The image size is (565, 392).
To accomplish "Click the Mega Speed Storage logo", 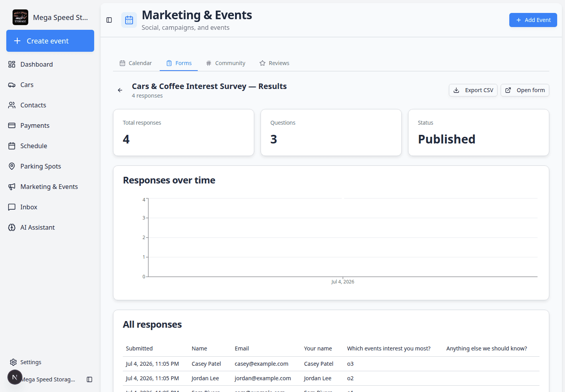I will [x=20, y=17].
